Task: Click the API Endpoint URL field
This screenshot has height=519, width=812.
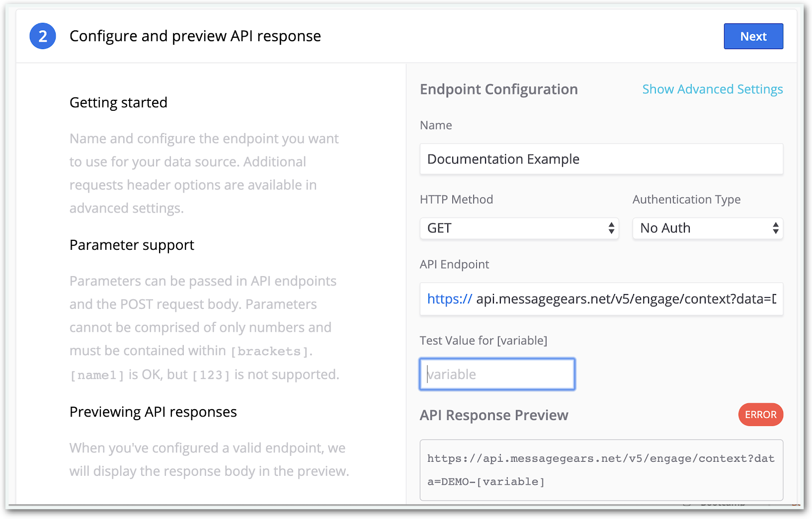Action: point(601,299)
